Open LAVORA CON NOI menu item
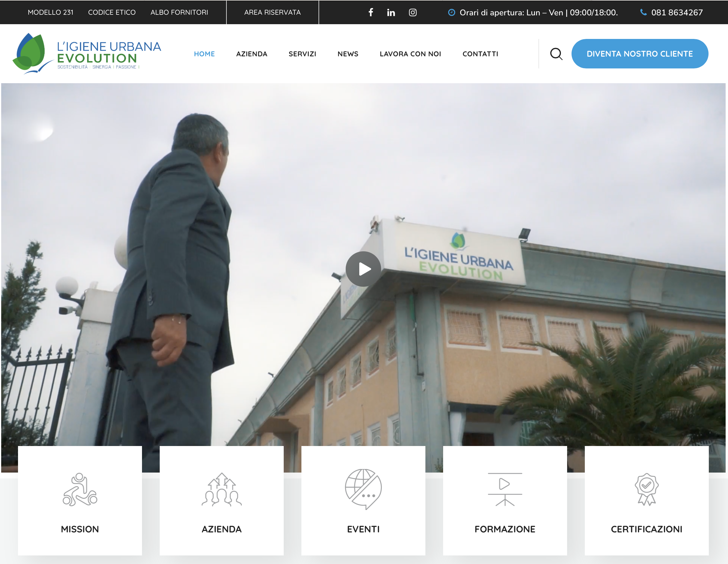Screen dimensions: 728x564 coord(410,54)
